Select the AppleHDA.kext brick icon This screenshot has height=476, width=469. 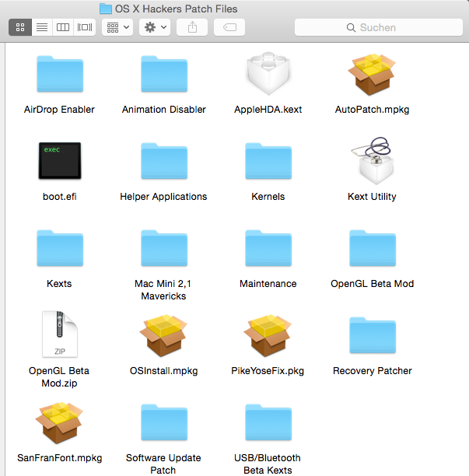pos(268,73)
